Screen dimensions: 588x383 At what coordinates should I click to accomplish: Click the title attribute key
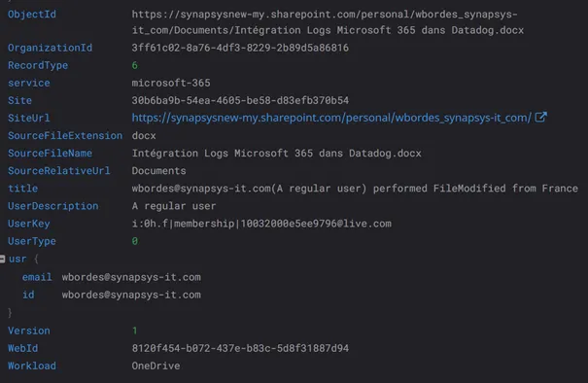(23, 189)
